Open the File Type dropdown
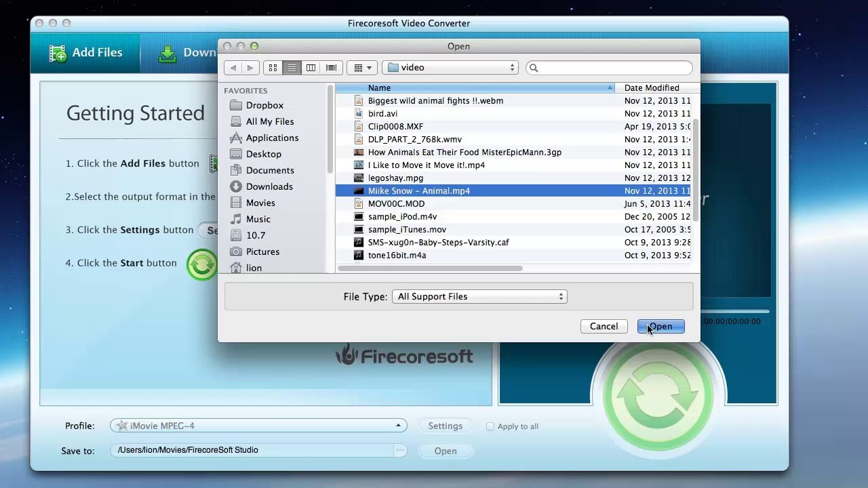Image resolution: width=868 pixels, height=488 pixels. (479, 297)
